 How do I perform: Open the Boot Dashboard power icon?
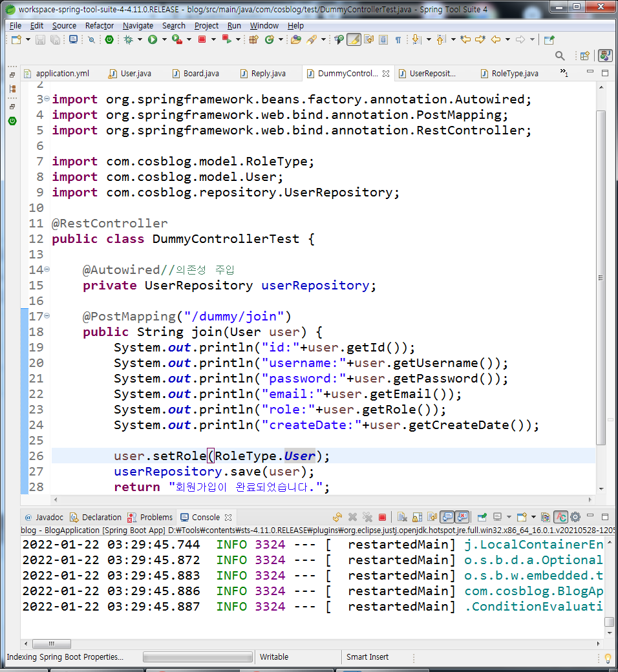pos(109,39)
